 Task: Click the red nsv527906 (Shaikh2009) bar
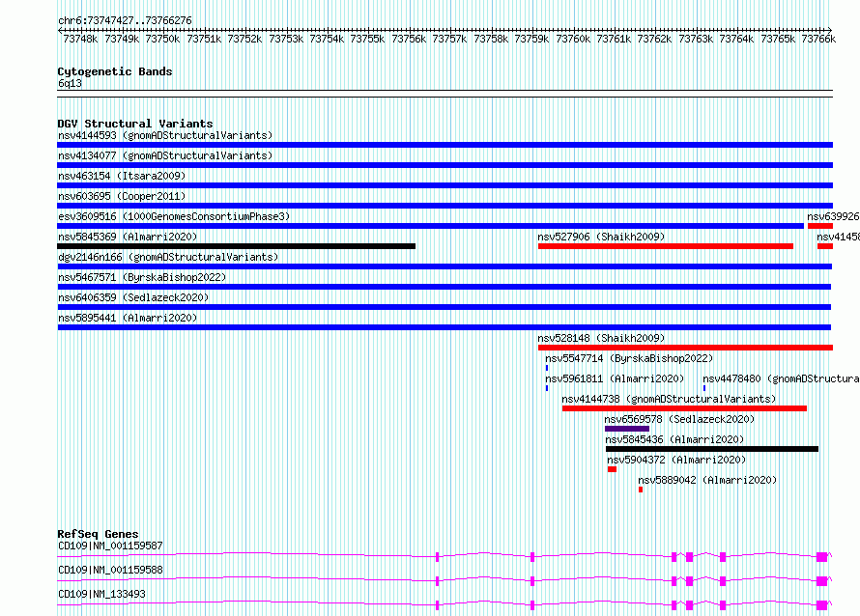point(666,246)
